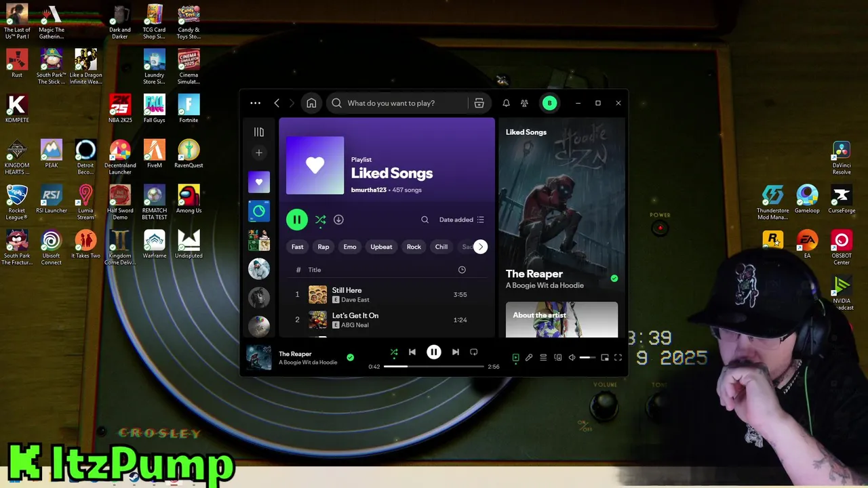Image resolution: width=868 pixels, height=488 pixels.
Task: Sort by duration clock icon
Action: 462,270
